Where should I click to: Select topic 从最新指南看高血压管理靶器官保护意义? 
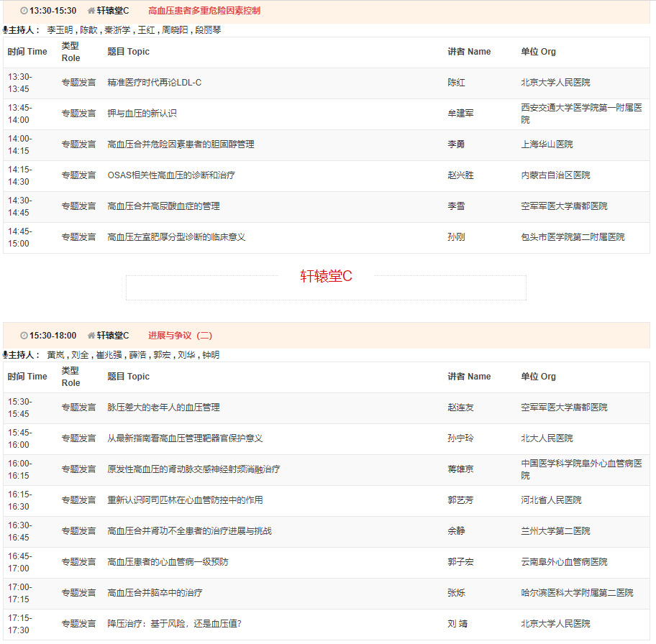pyautogui.click(x=185, y=438)
